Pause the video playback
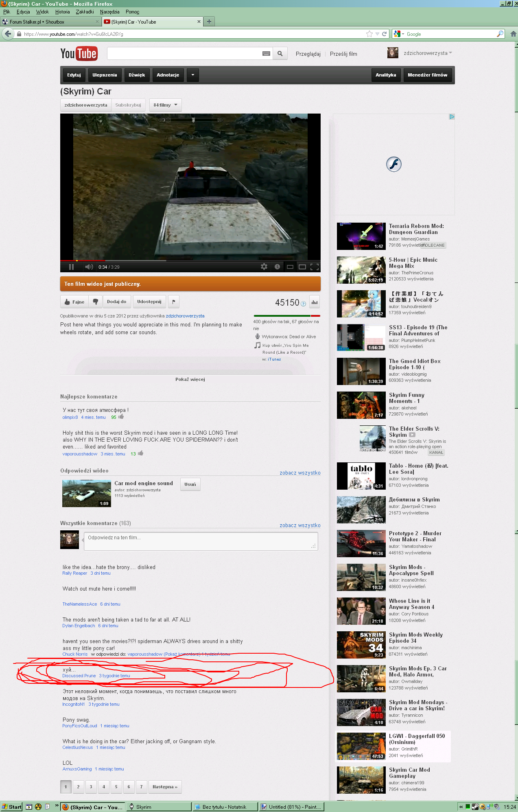The width and height of the screenshot is (518, 812). pyautogui.click(x=71, y=267)
